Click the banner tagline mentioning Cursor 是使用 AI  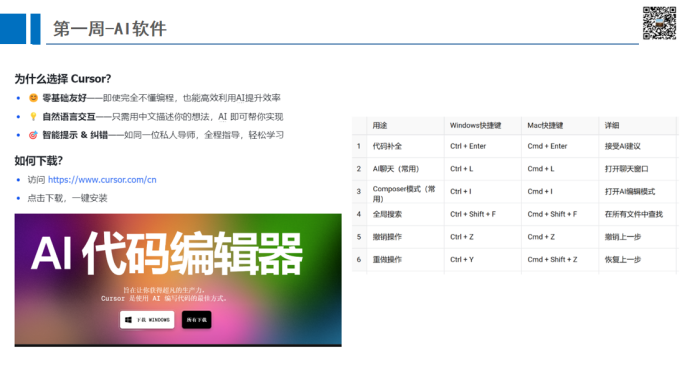coord(165,298)
